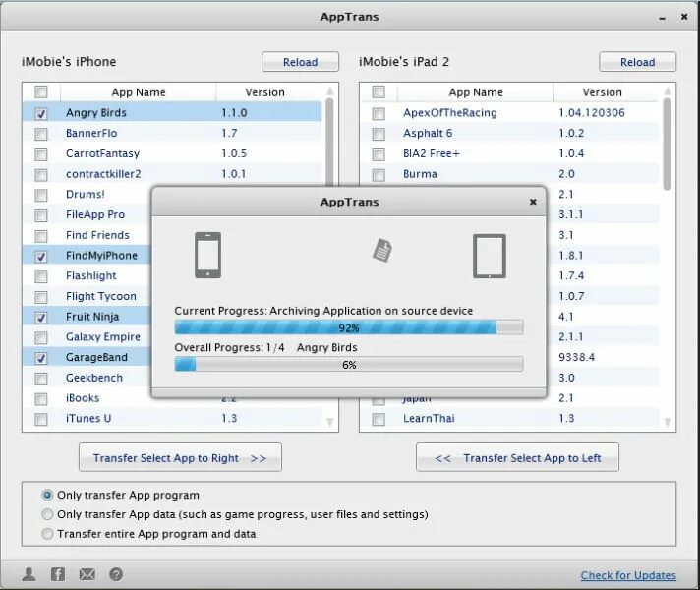700x590 pixels.
Task: Select the iBooks row
Action: [x=87, y=398]
